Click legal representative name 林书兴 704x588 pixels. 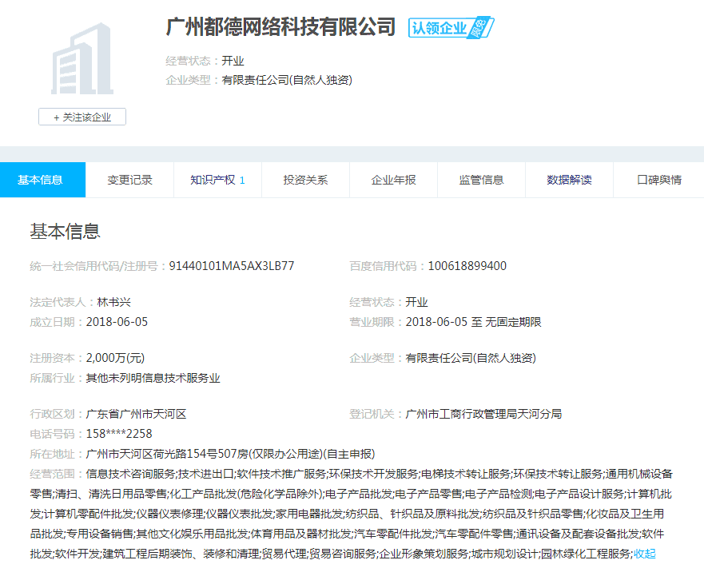[x=114, y=302]
